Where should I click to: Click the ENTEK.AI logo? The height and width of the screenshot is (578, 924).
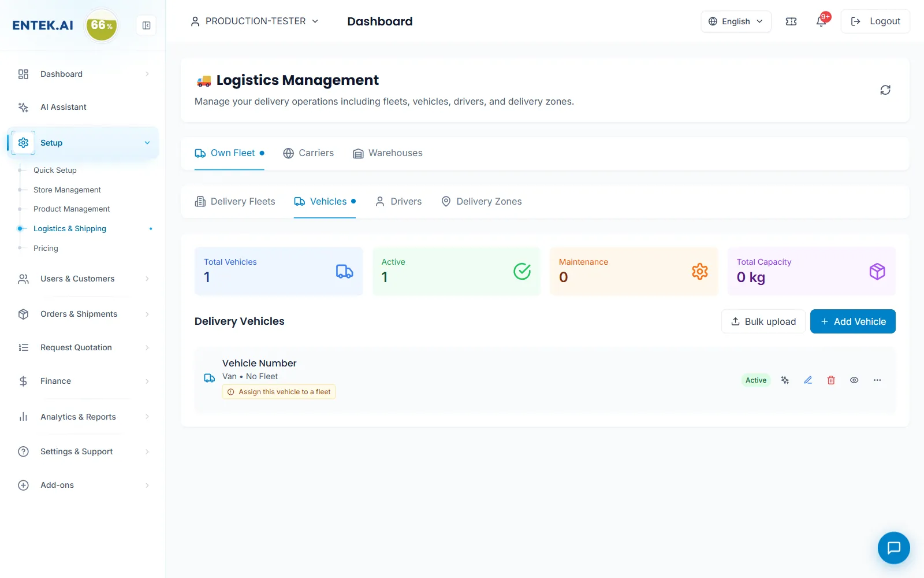click(43, 25)
